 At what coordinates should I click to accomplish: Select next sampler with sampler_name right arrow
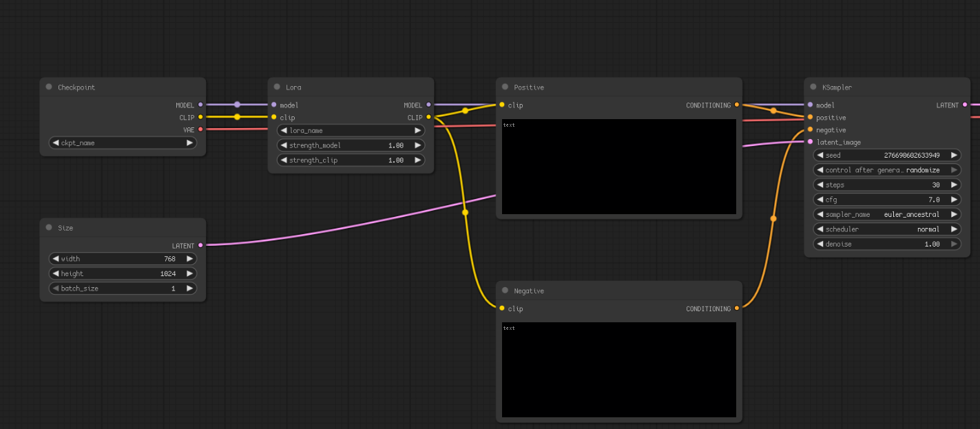[x=954, y=214]
